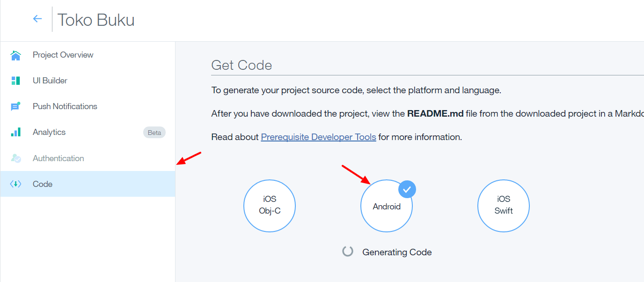Click the Generating Code spinner icon
The height and width of the screenshot is (282, 644).
(347, 252)
